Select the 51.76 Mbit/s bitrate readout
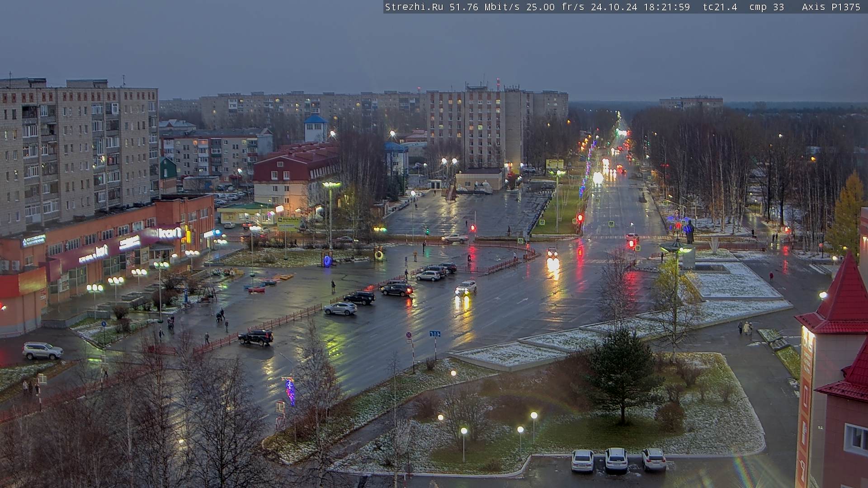 point(485,7)
